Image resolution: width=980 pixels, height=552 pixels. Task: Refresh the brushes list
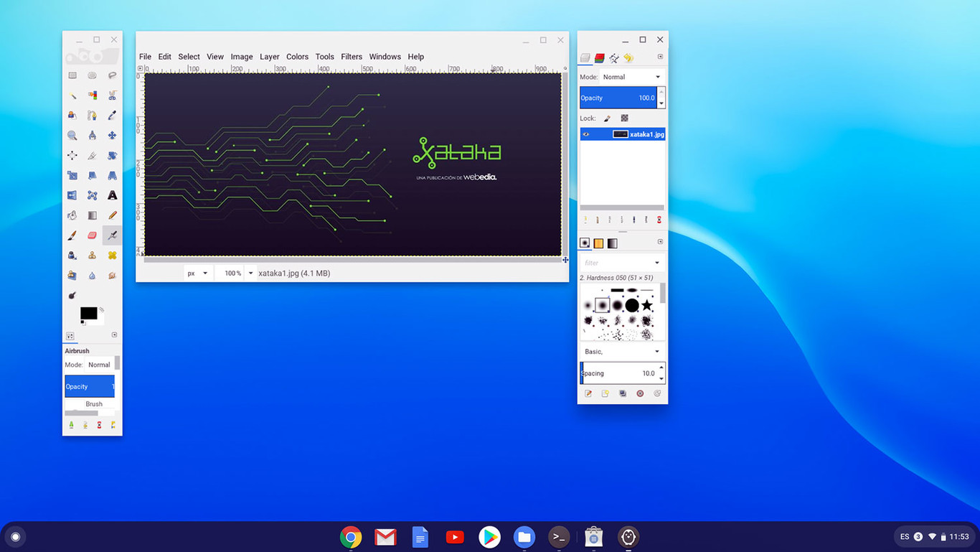point(657,393)
